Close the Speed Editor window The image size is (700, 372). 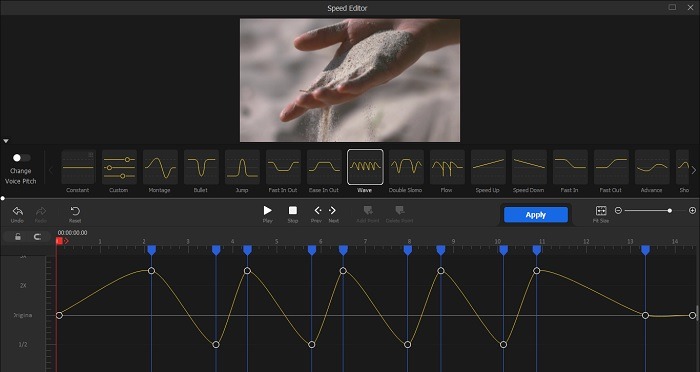[690, 7]
